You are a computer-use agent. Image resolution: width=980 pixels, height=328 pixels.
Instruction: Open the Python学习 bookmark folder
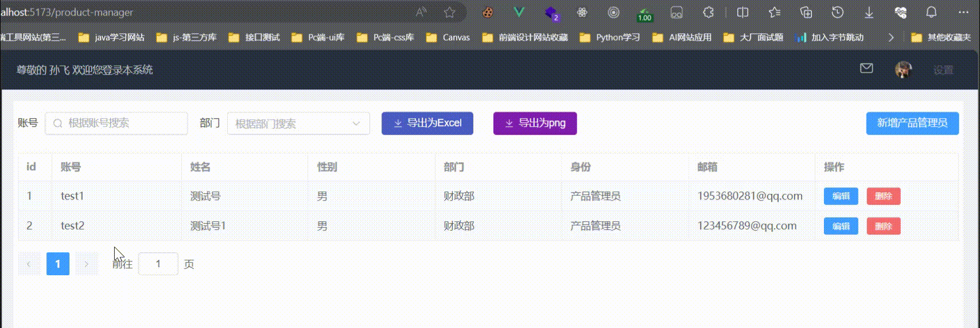pyautogui.click(x=610, y=37)
